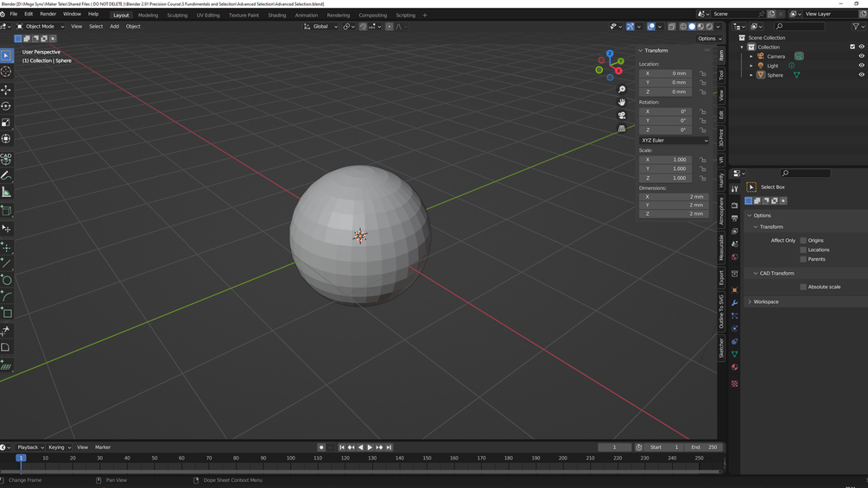
Task: Toggle auto keying record button
Action: pos(321,447)
